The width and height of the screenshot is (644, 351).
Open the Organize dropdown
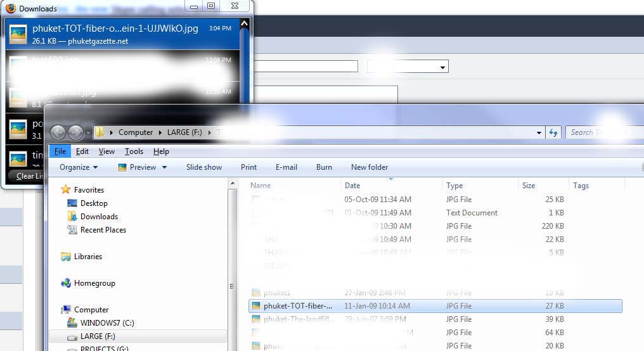79,167
